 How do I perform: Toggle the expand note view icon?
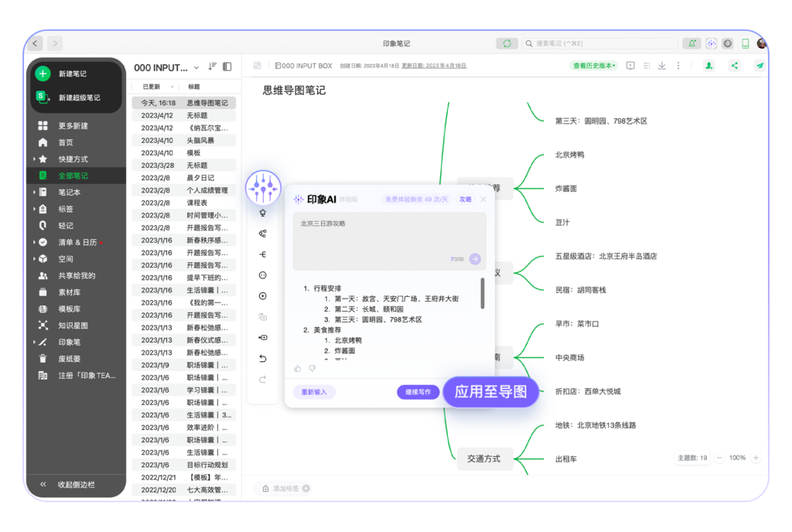click(x=258, y=66)
